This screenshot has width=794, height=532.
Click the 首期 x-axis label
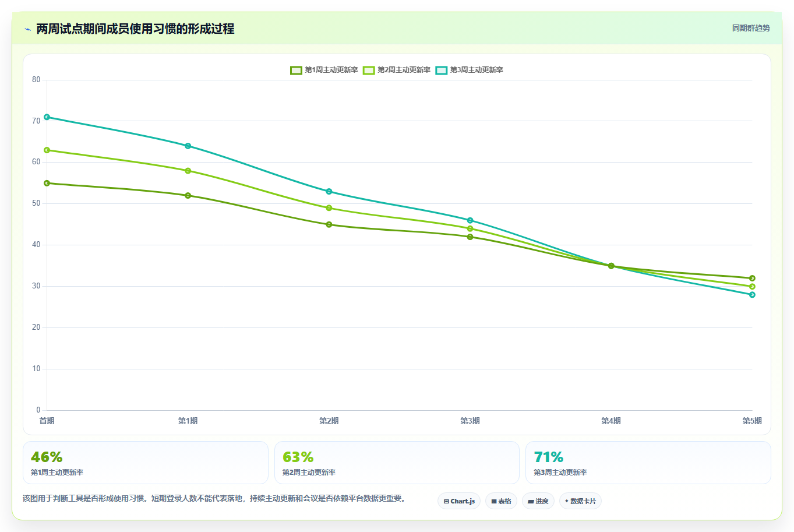pyautogui.click(x=47, y=421)
